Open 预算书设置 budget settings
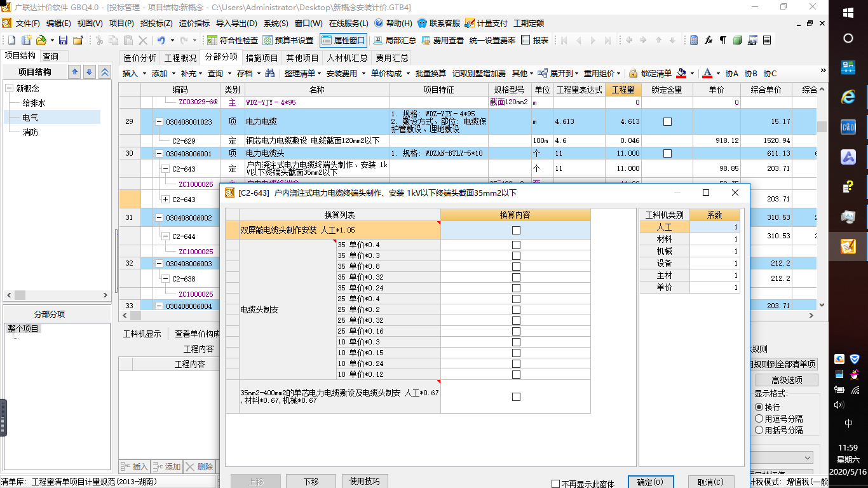 [288, 40]
